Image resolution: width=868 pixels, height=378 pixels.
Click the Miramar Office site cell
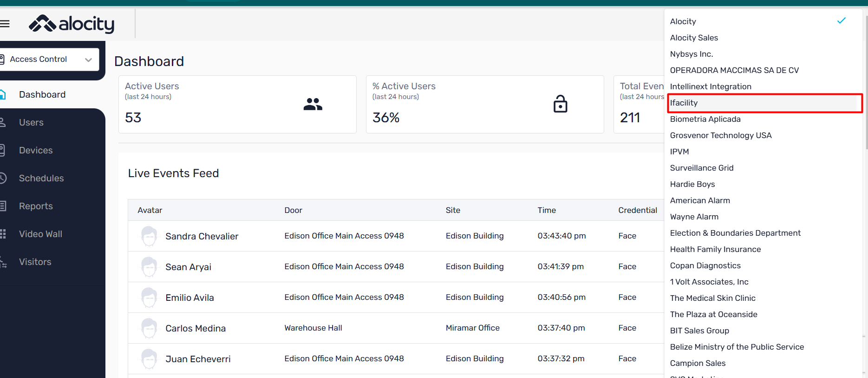[x=473, y=328]
